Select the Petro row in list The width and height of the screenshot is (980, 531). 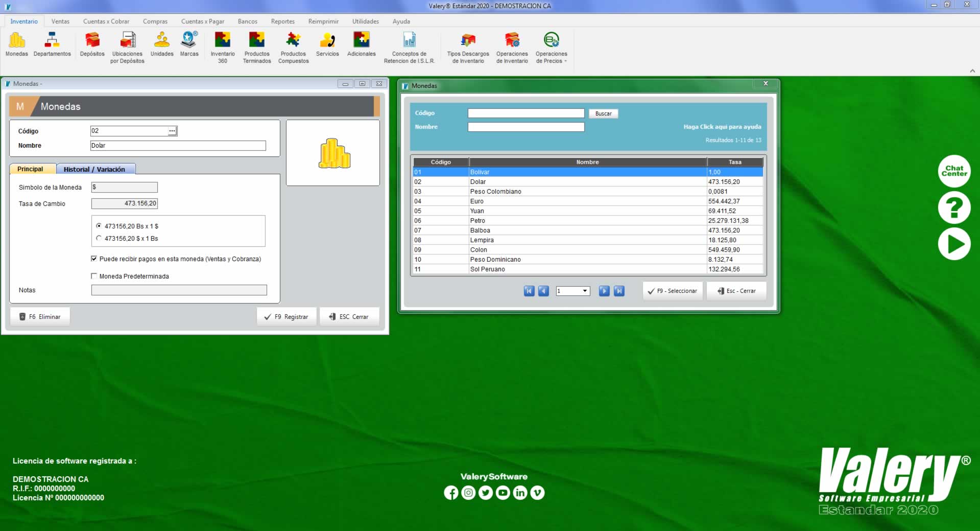pos(588,221)
